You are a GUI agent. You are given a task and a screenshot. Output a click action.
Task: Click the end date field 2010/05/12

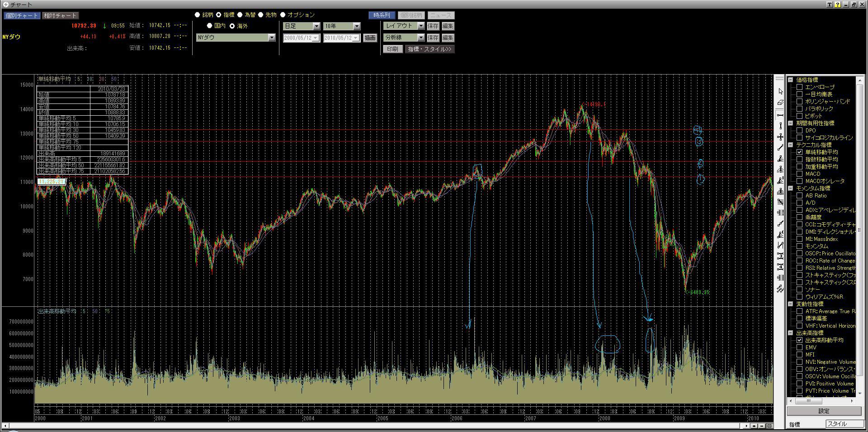click(x=342, y=38)
